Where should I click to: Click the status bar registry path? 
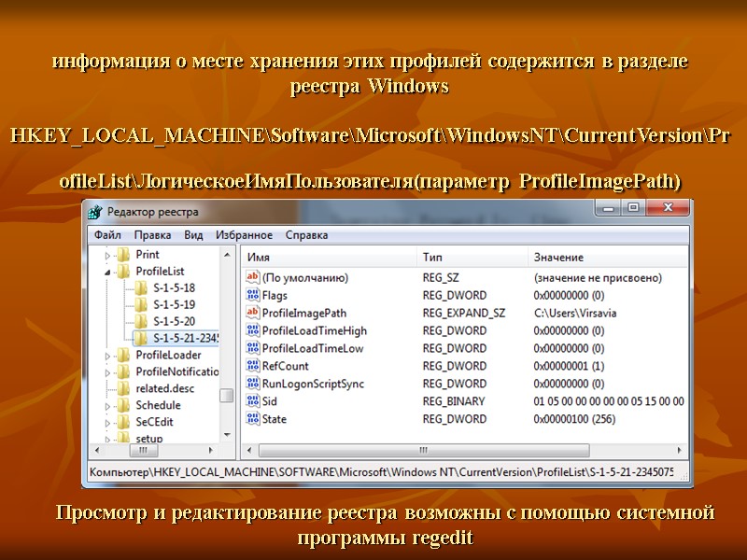coord(382,472)
